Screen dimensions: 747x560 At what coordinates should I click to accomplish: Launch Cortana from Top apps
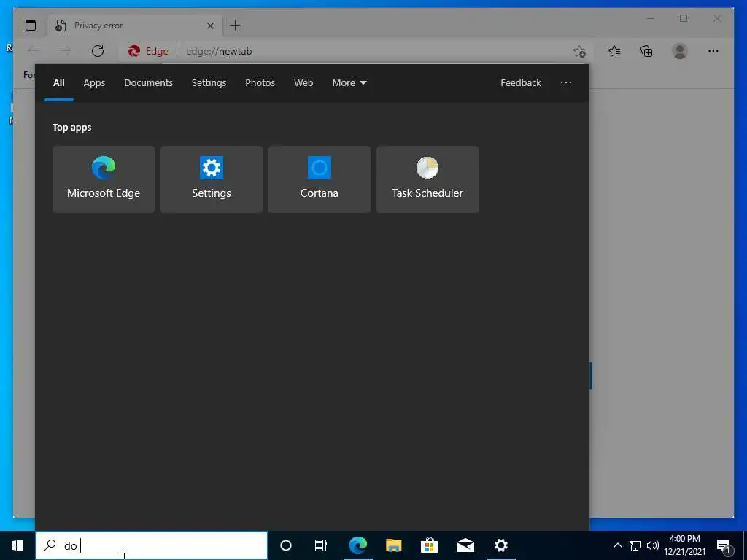click(x=320, y=179)
